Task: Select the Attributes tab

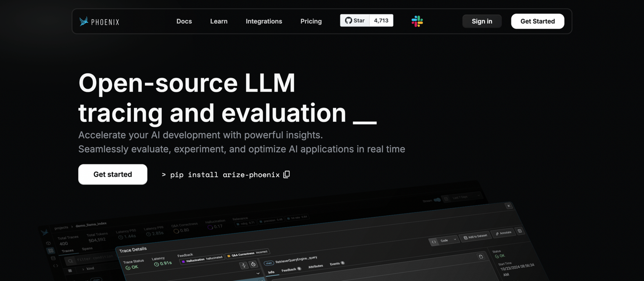Action: 316,267
